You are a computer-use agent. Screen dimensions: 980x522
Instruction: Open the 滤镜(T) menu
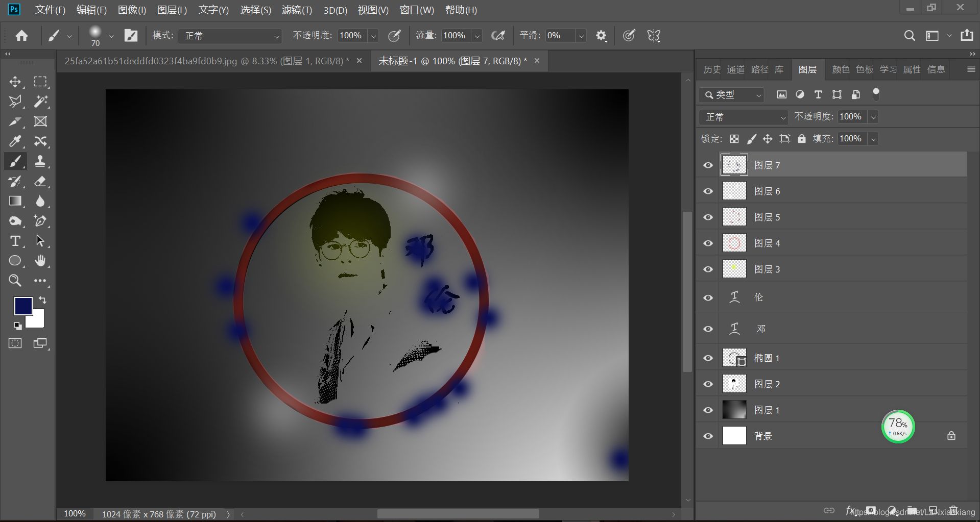click(x=297, y=10)
